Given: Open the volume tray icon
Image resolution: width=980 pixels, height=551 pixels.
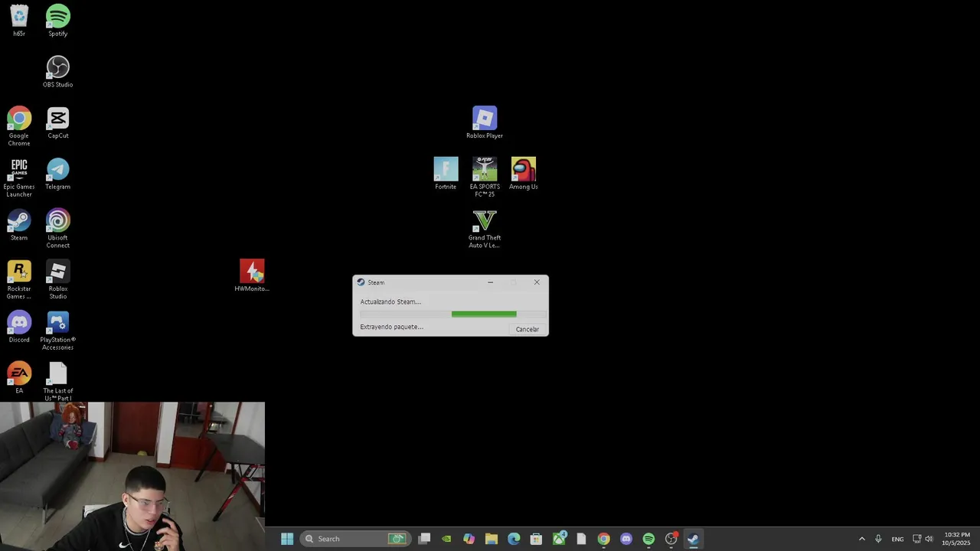Looking at the screenshot, I should [x=929, y=539].
